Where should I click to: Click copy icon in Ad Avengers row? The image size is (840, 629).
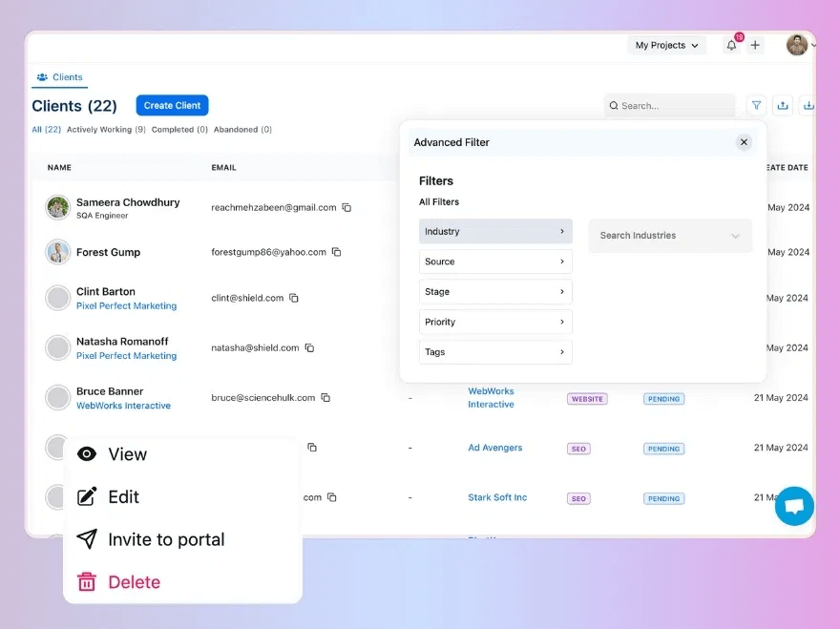pyautogui.click(x=312, y=448)
